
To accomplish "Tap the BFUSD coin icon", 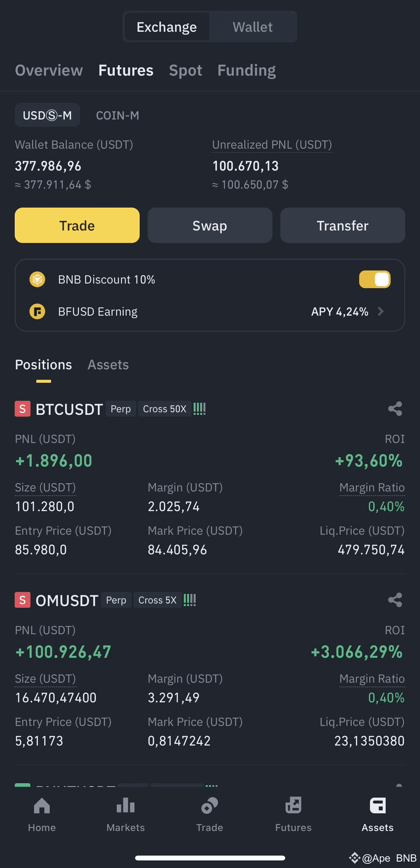I will pos(37,312).
